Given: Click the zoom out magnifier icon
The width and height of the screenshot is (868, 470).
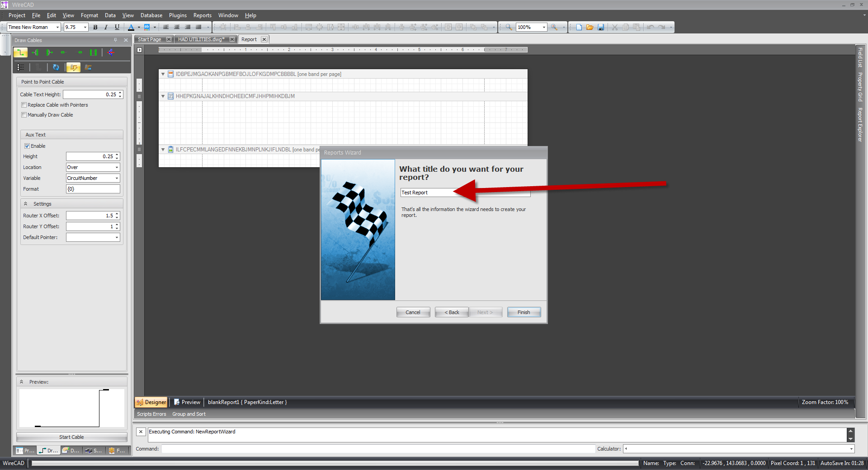Looking at the screenshot, I should pos(509,27).
